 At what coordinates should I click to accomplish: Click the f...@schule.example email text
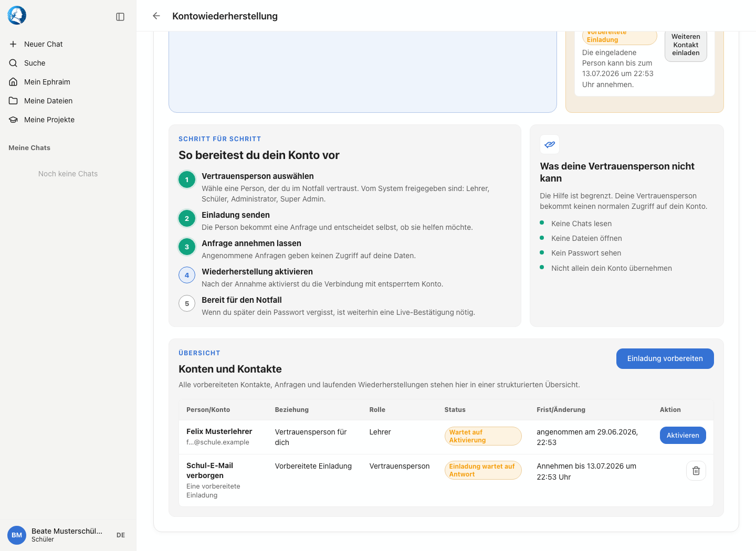click(x=217, y=442)
